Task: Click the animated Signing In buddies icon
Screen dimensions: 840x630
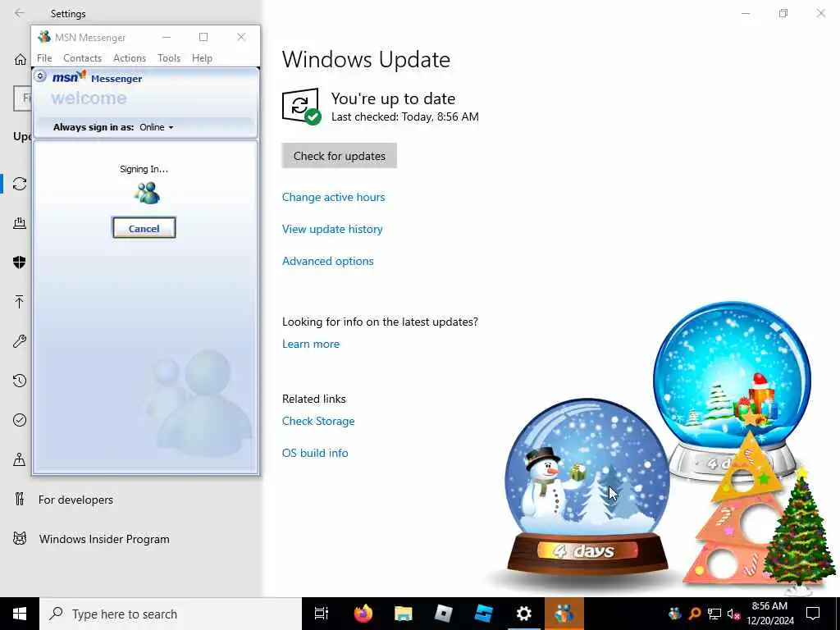Action: pyautogui.click(x=147, y=194)
